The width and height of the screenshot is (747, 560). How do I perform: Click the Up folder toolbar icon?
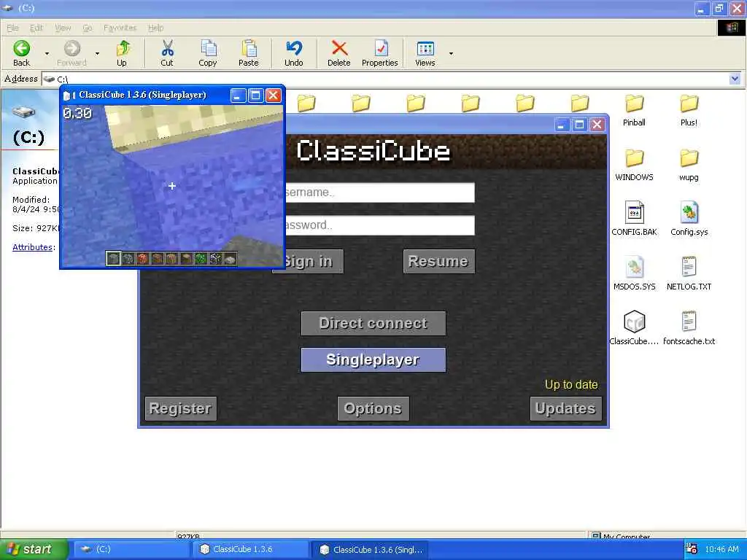(122, 52)
